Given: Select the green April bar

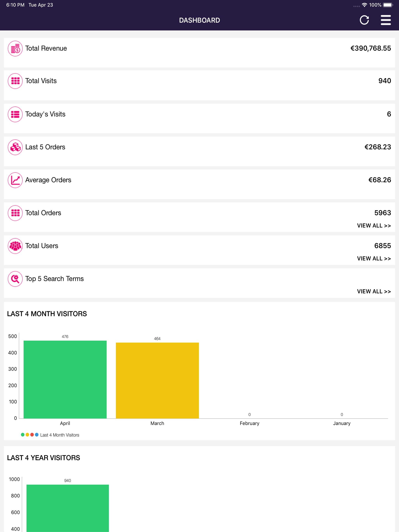Looking at the screenshot, I should click(x=65, y=380).
